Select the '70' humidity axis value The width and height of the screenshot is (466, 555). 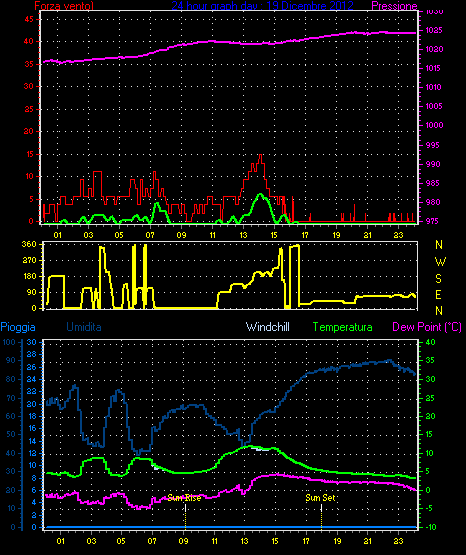point(11,398)
